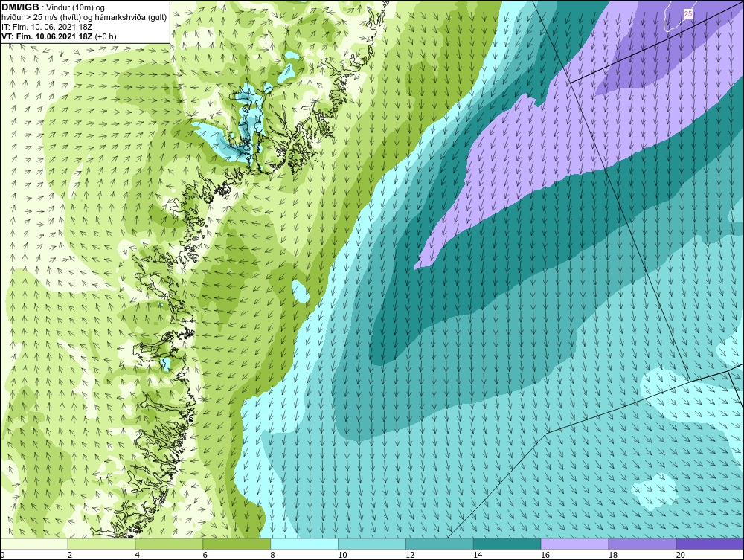Click the 0–2 m/s palest legend swatch

pyautogui.click(x=34, y=544)
